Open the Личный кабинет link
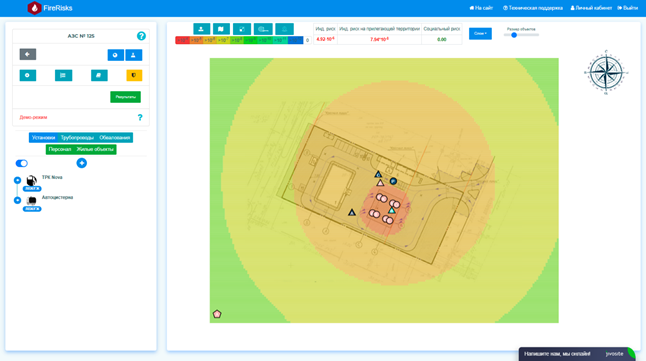Screen dimensions: 646x361 click(x=591, y=8)
